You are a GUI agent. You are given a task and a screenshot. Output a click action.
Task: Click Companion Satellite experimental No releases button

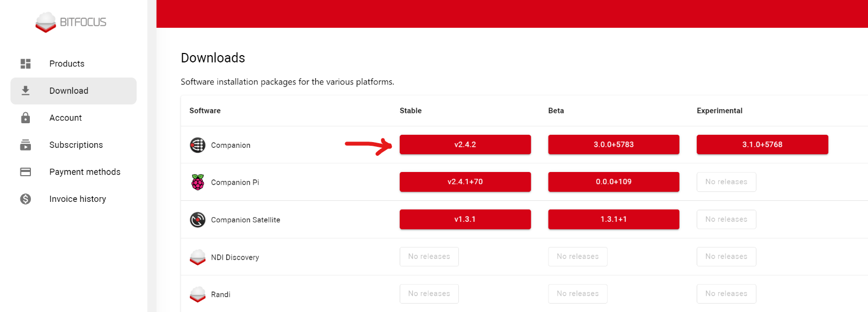coord(726,219)
